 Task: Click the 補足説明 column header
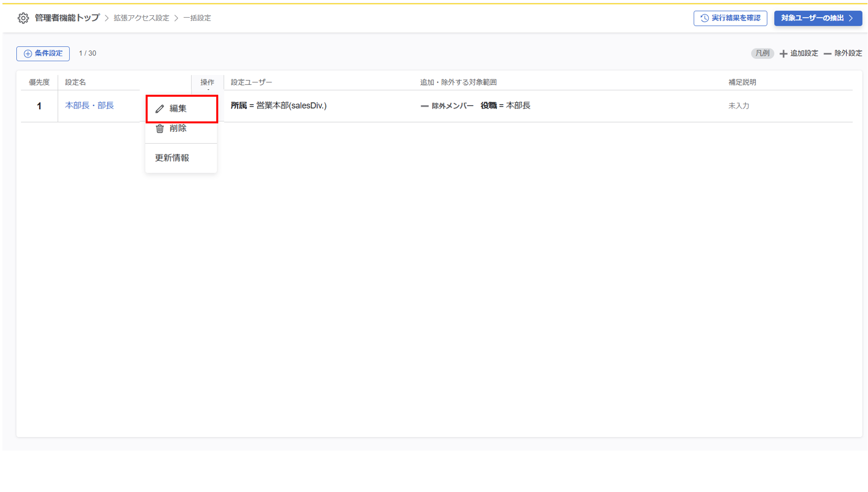click(x=742, y=82)
